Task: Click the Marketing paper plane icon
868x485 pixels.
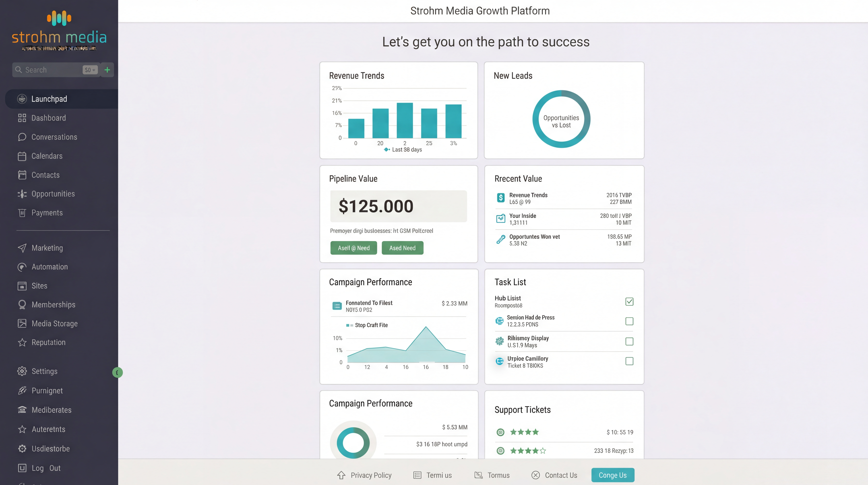Action: click(x=22, y=248)
